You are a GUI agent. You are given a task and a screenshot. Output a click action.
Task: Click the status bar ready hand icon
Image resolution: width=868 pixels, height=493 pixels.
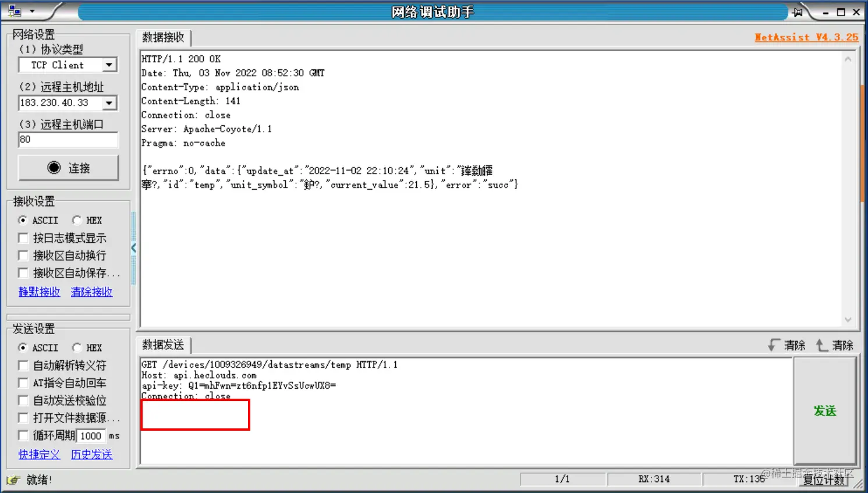13,480
